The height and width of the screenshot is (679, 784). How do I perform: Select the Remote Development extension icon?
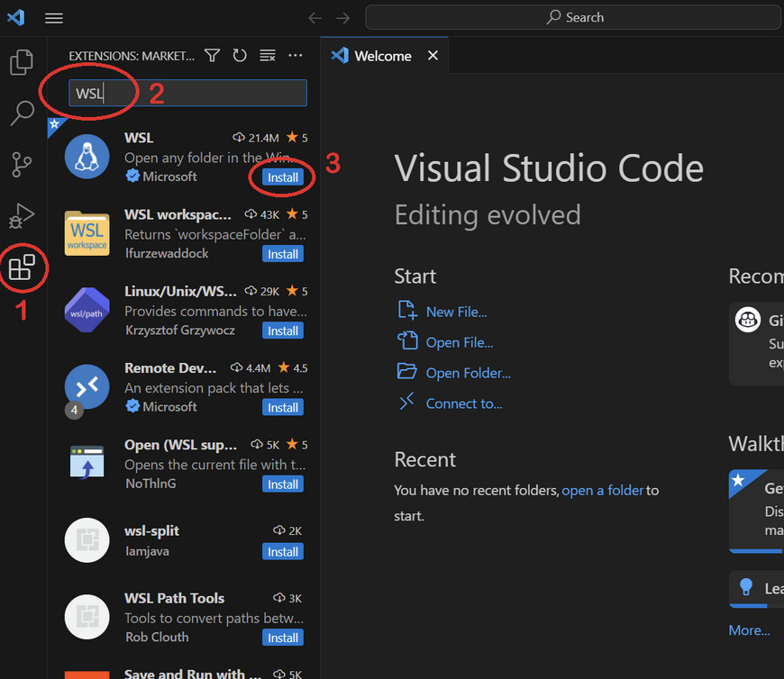(x=87, y=386)
